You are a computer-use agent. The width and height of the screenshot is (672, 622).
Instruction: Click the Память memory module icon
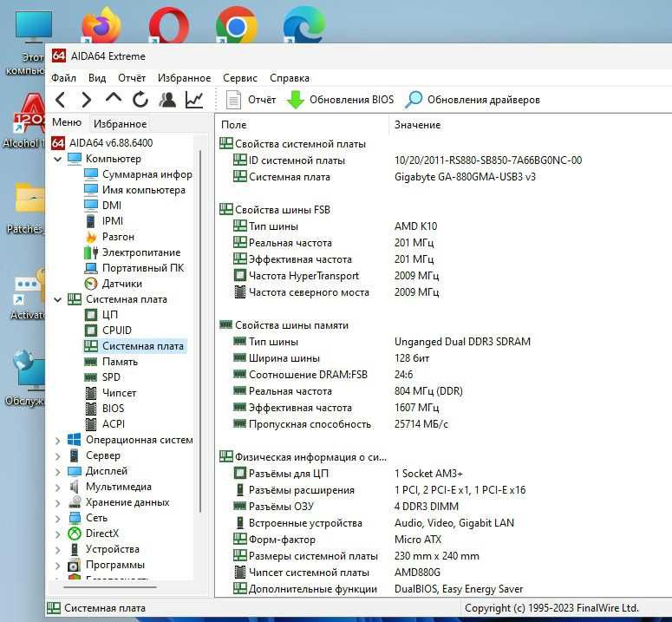91,362
